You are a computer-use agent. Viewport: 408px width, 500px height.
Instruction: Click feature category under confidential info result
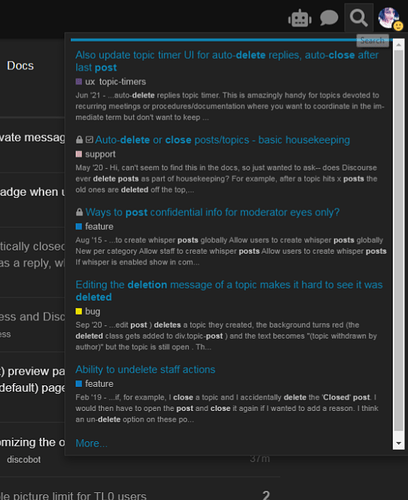pos(94,226)
